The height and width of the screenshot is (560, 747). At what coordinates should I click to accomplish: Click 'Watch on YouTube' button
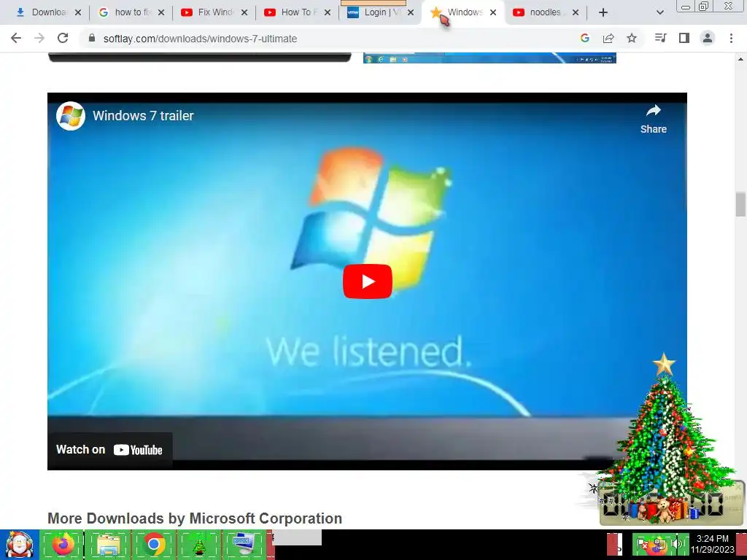(109, 449)
